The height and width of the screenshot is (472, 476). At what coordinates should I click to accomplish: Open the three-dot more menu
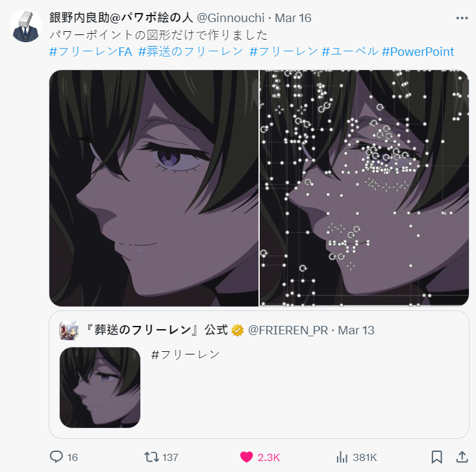tap(462, 18)
